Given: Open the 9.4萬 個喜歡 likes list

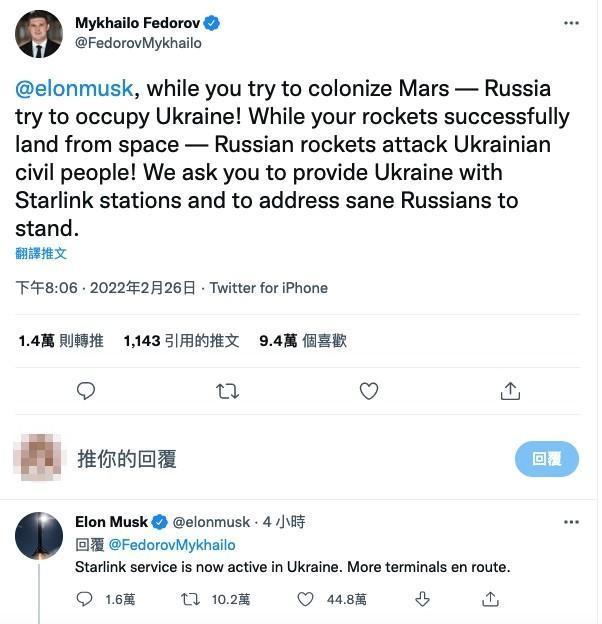Looking at the screenshot, I should pos(303,341).
